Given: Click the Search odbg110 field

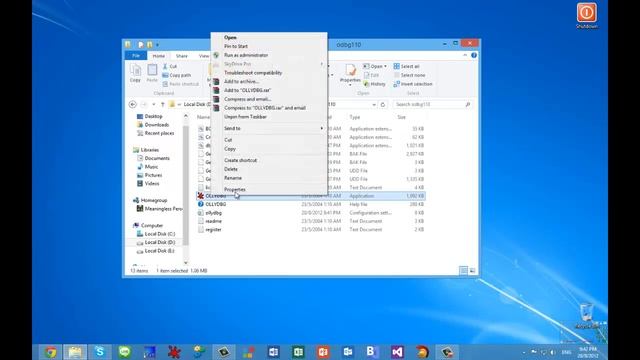Looking at the screenshot, I should pyautogui.click(x=432, y=104).
